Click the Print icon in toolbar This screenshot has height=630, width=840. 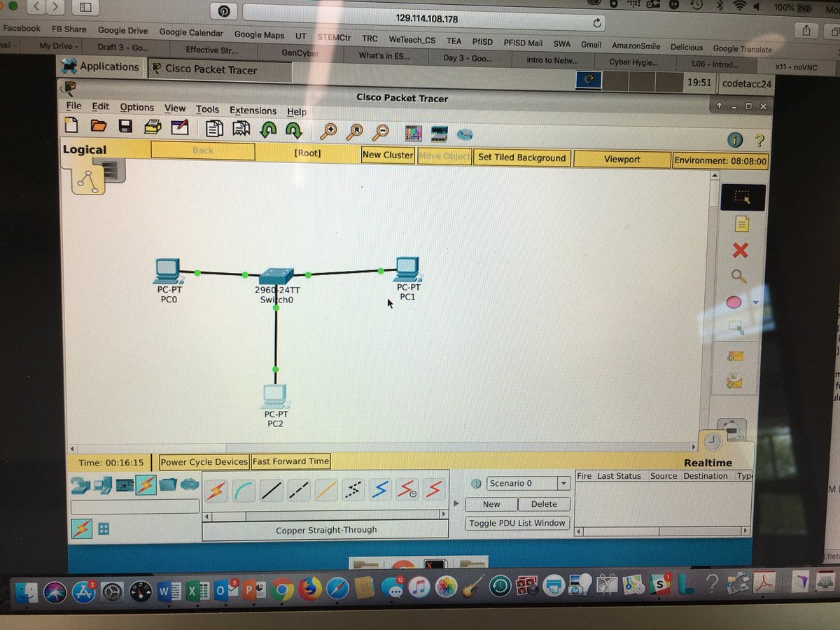click(x=153, y=127)
